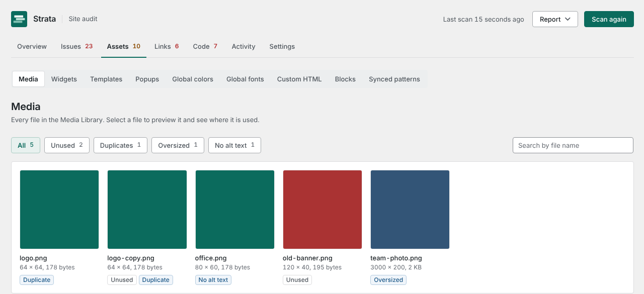Open the Templates sub-tab

[106, 79]
